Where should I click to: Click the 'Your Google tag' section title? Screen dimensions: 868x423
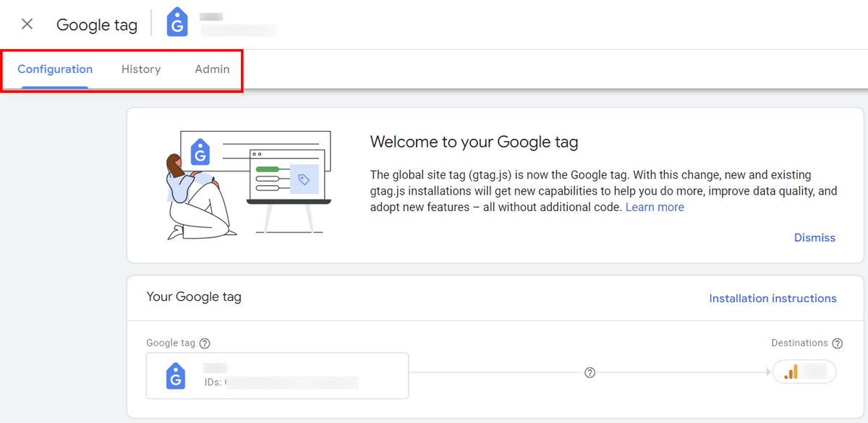coord(194,296)
